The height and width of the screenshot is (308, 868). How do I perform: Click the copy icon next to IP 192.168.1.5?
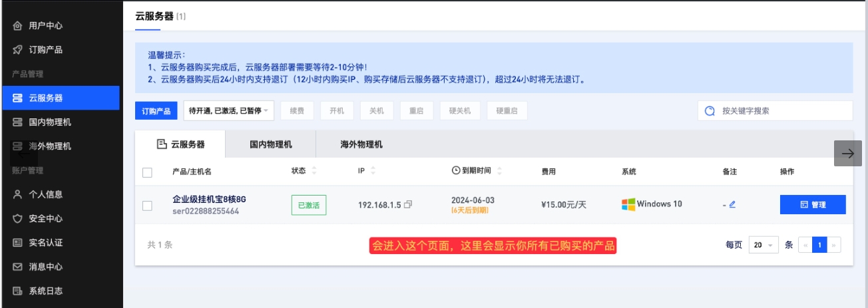click(408, 205)
